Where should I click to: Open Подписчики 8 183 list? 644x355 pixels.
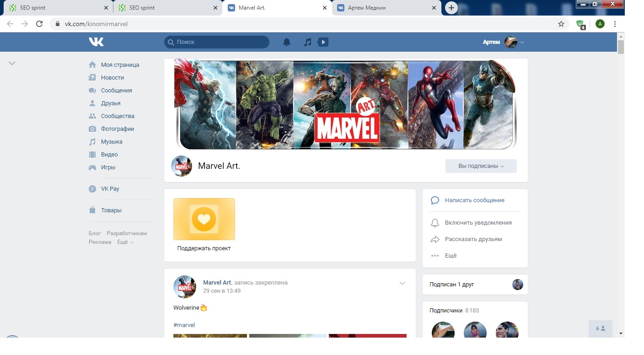coord(454,311)
